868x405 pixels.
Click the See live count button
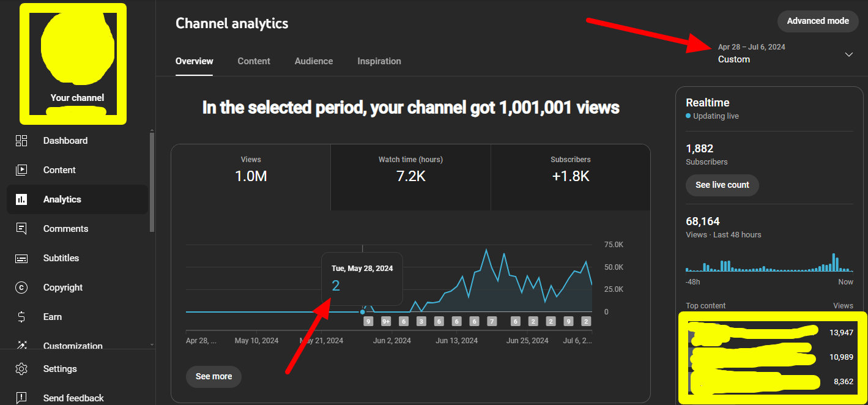[722, 185]
